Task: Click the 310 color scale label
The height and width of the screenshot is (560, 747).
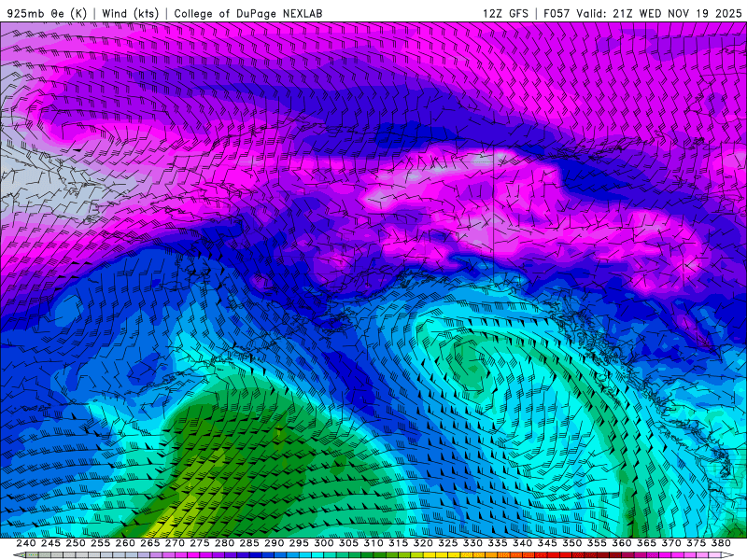Action: (x=373, y=543)
